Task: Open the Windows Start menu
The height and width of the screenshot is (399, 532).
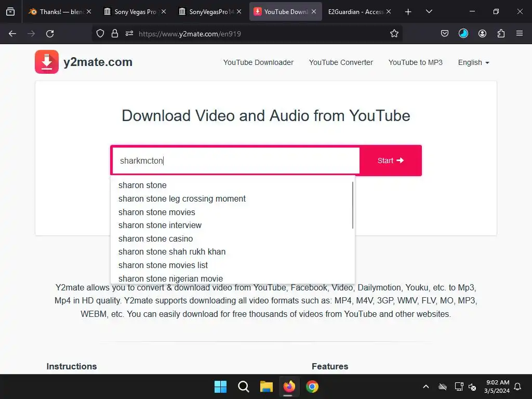Action: (x=220, y=387)
